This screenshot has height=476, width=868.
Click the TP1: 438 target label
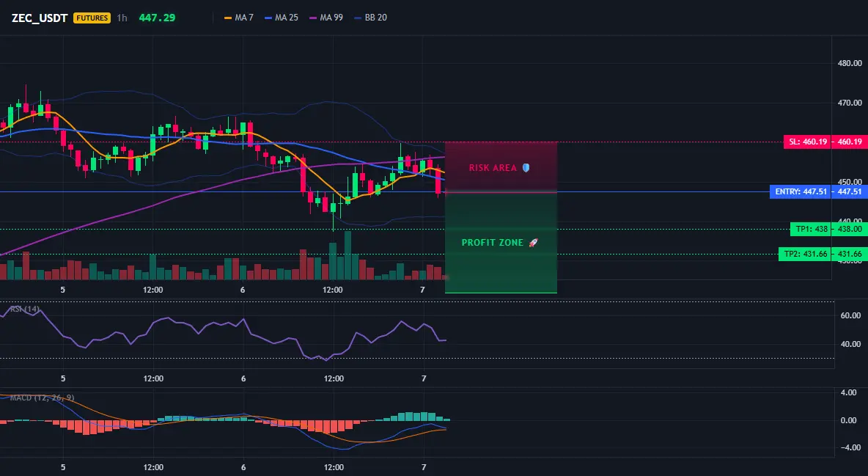tap(812, 229)
